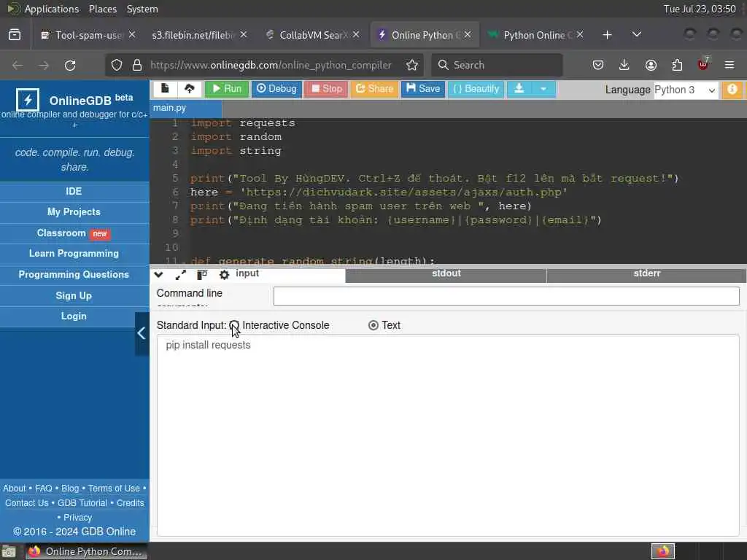
Task: Open IDE in sidebar
Action: (74, 192)
